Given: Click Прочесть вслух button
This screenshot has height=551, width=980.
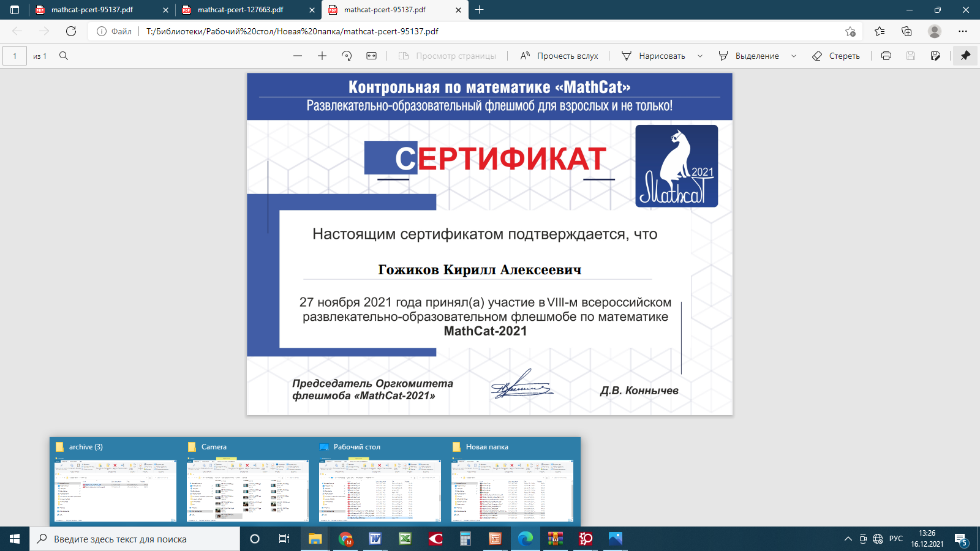Looking at the screenshot, I should 559,56.
